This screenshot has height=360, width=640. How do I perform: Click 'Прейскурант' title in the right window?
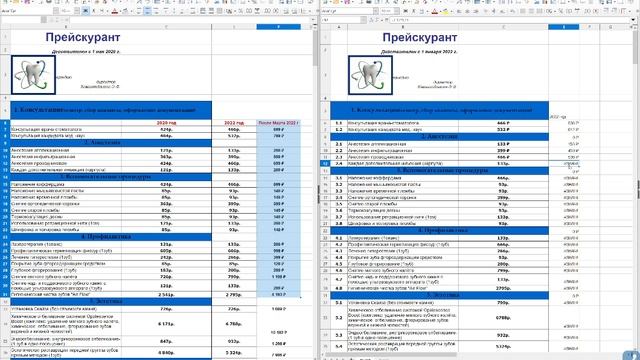pyautogui.click(x=420, y=37)
